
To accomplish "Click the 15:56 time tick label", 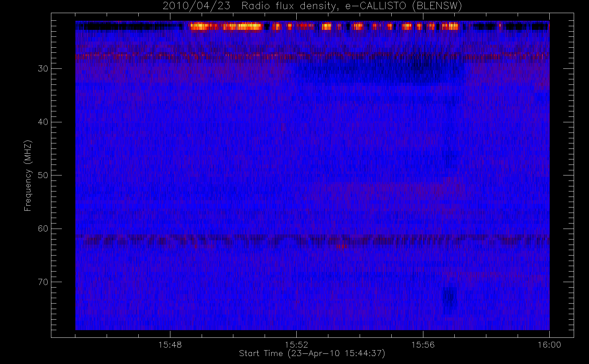I will [423, 345].
